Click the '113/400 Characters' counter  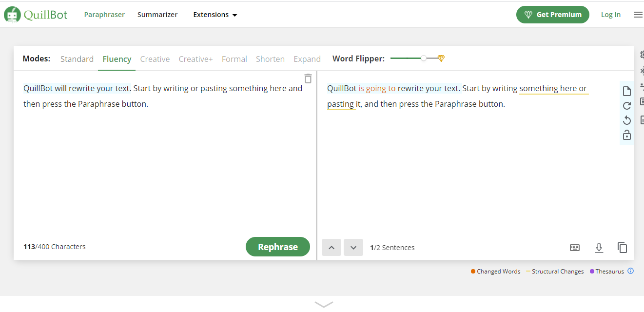(55, 247)
